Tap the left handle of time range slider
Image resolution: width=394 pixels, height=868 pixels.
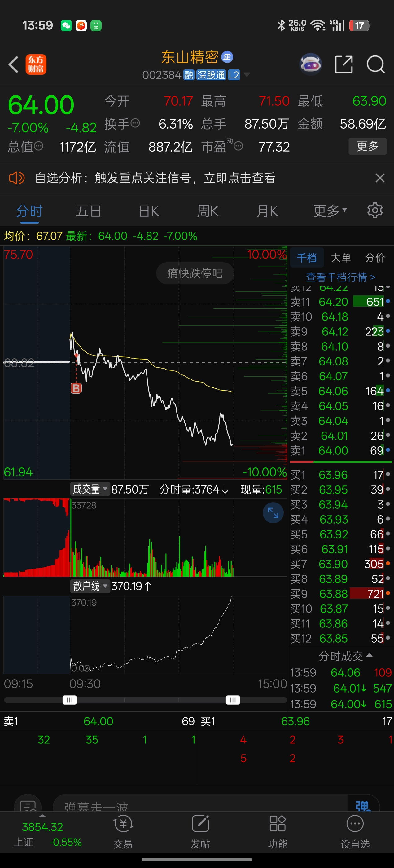click(70, 700)
